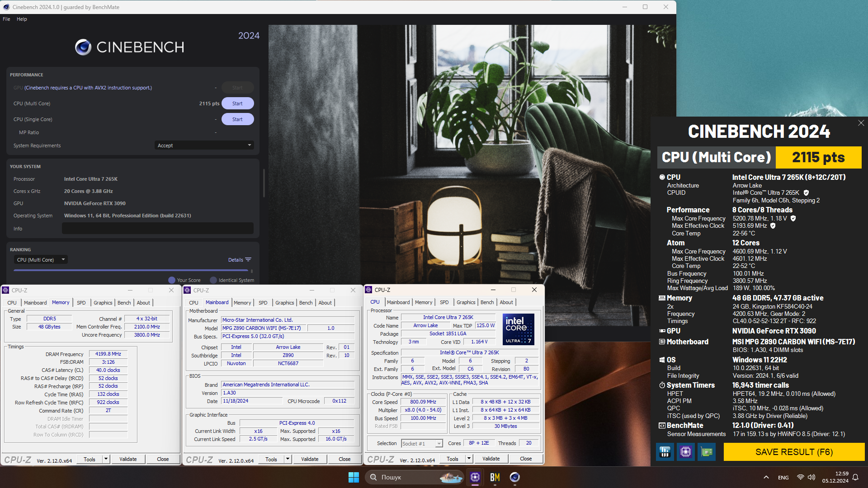The width and height of the screenshot is (868, 488).
Task: Switch to the SPD tab in the Memory CPU-Z window
Action: pyautogui.click(x=81, y=303)
